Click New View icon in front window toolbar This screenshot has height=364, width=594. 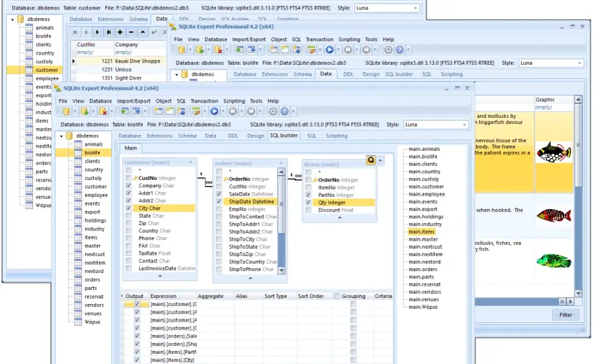(x=169, y=111)
